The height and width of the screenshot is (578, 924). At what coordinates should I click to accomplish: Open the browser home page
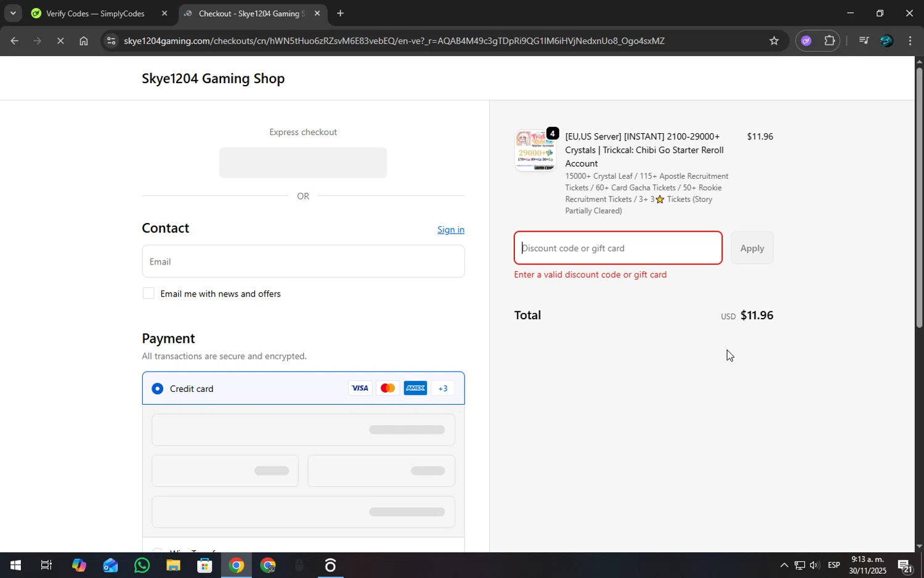84,41
